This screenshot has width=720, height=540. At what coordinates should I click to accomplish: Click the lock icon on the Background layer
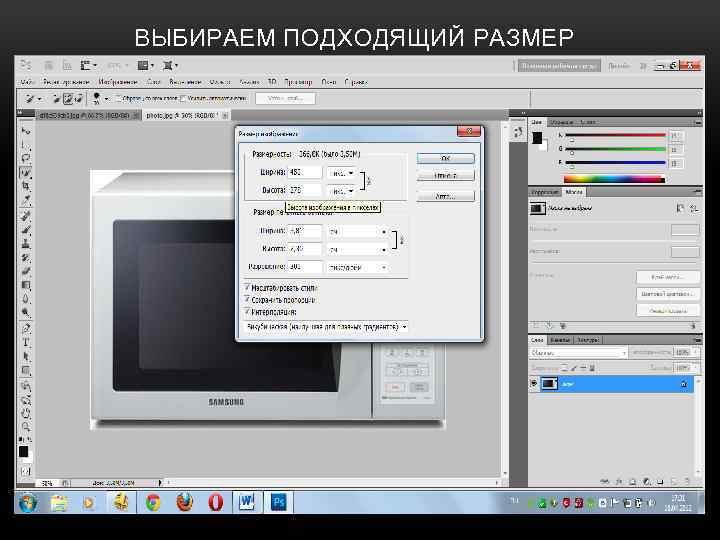[684, 384]
